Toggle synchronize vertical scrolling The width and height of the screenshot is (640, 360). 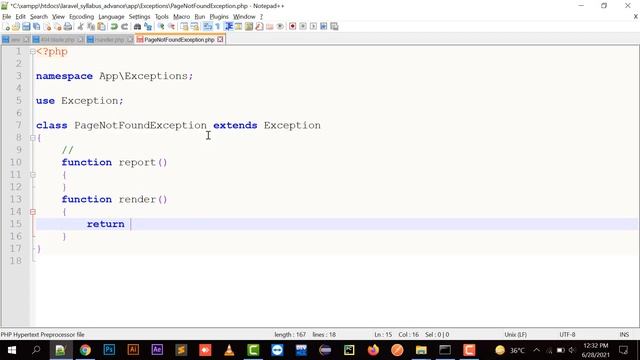tap(184, 27)
